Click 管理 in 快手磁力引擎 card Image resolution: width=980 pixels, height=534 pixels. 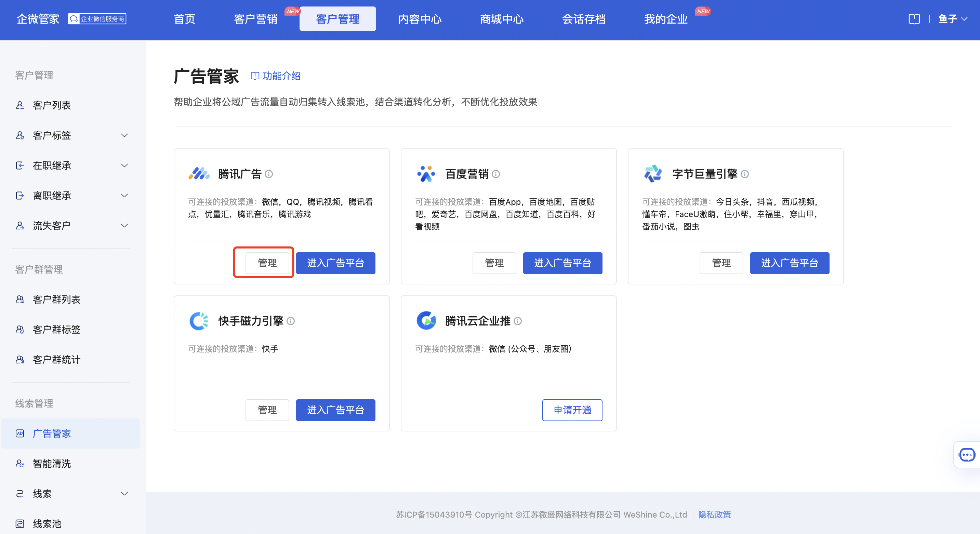[267, 410]
